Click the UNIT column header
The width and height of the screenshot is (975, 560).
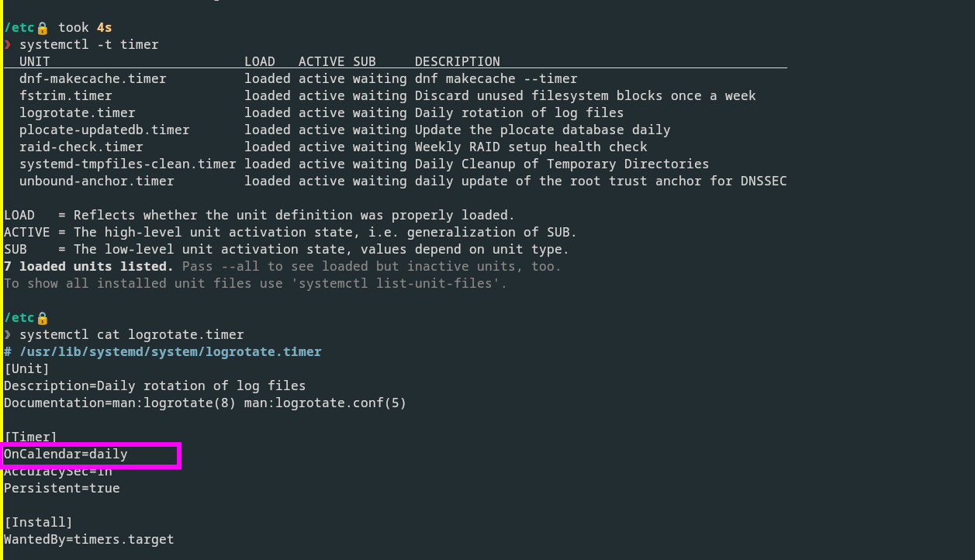(x=35, y=62)
